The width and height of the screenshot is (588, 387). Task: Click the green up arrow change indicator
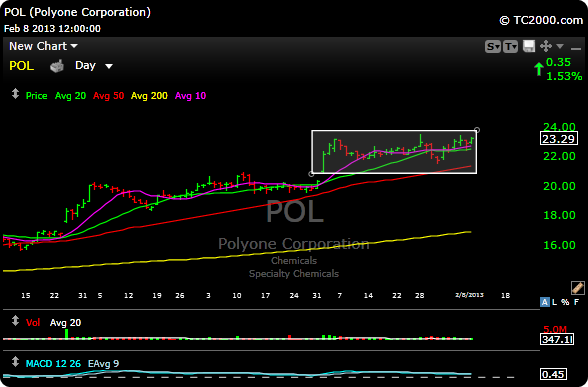(x=538, y=69)
